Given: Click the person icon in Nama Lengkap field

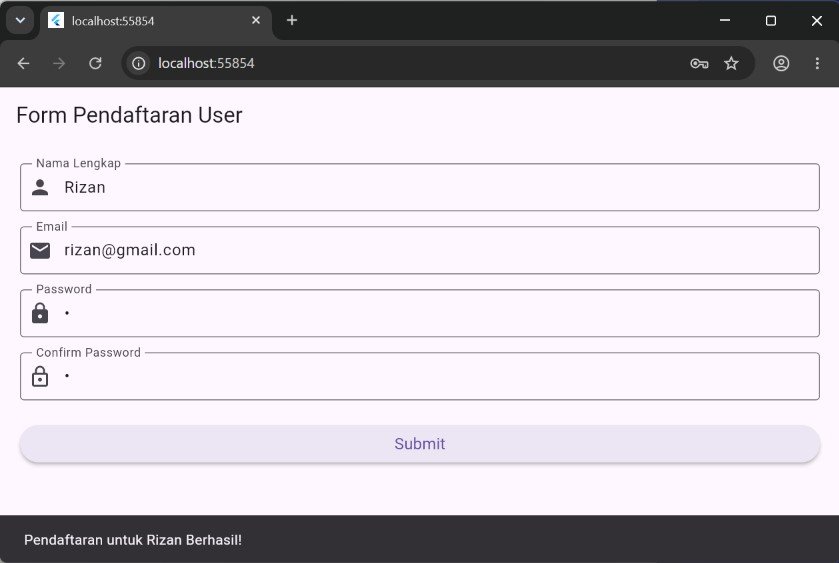Looking at the screenshot, I should coord(40,187).
